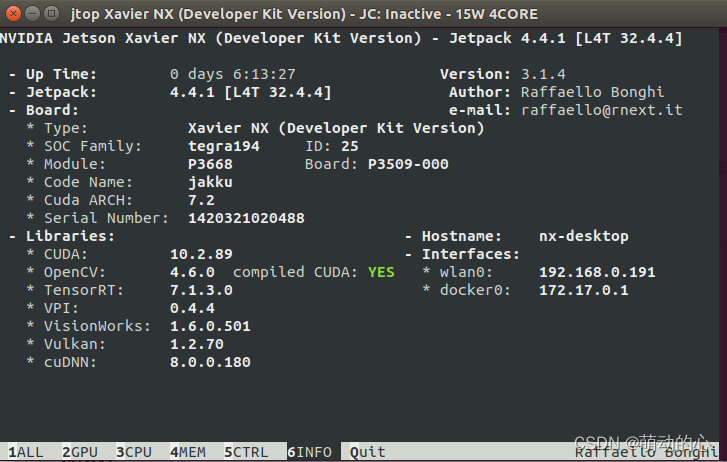
Task: Close the jtop terminal window
Action: pyautogui.click(x=13, y=13)
